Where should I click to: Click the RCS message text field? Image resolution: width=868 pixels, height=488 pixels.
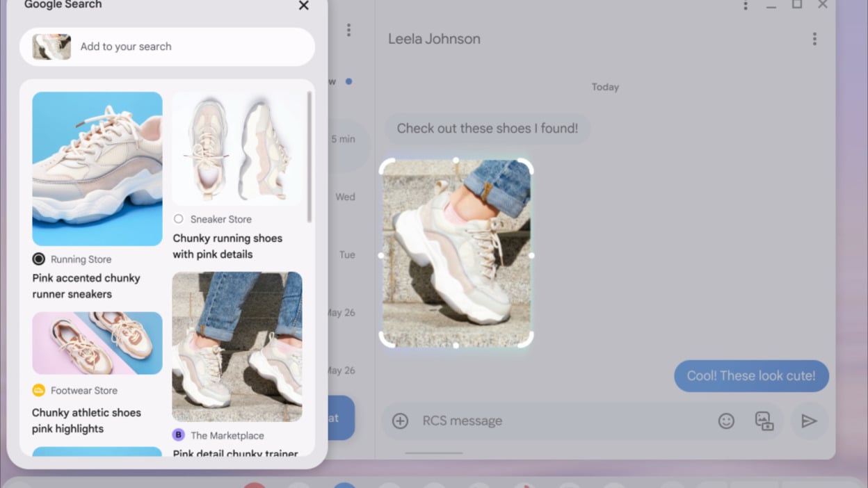(x=556, y=421)
